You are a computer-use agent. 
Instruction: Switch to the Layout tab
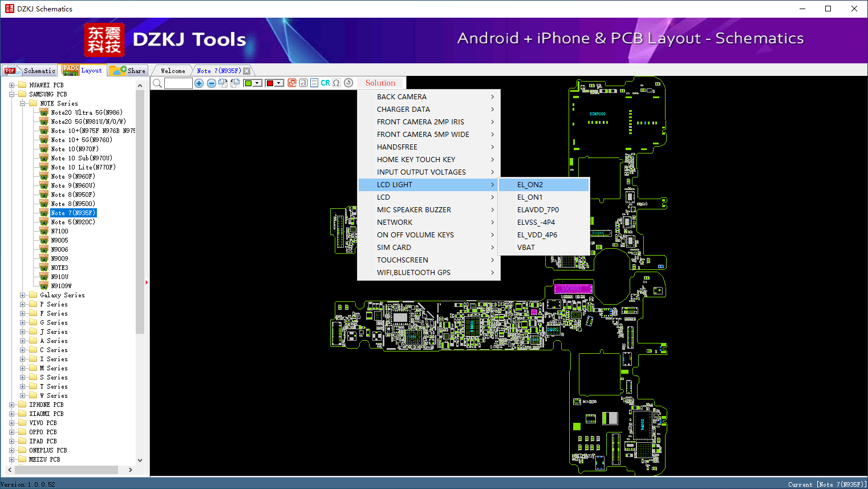83,70
